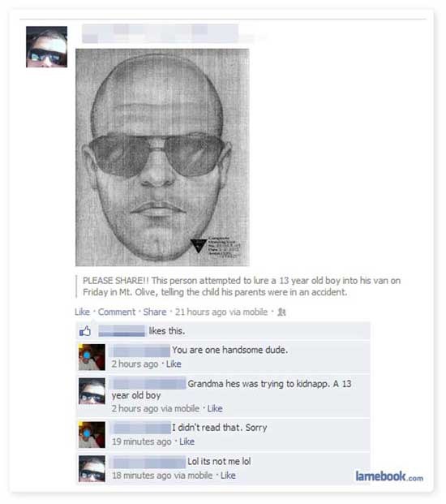This screenshot has height=504, width=446.
Task: Open the poster's sunglasses profile picture
Action: (x=46, y=47)
